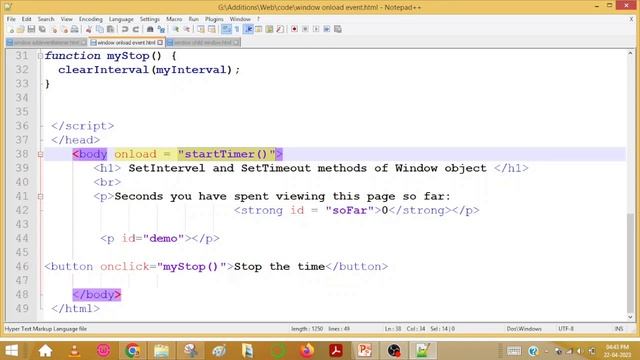Toggle INS mode in status bar
Screen dimensions: 640x360
click(x=619, y=329)
